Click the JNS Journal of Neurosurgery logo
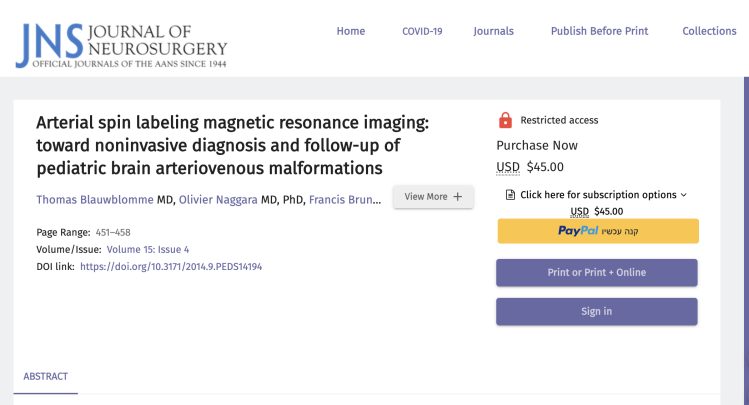This screenshot has width=749, height=405. click(x=121, y=43)
